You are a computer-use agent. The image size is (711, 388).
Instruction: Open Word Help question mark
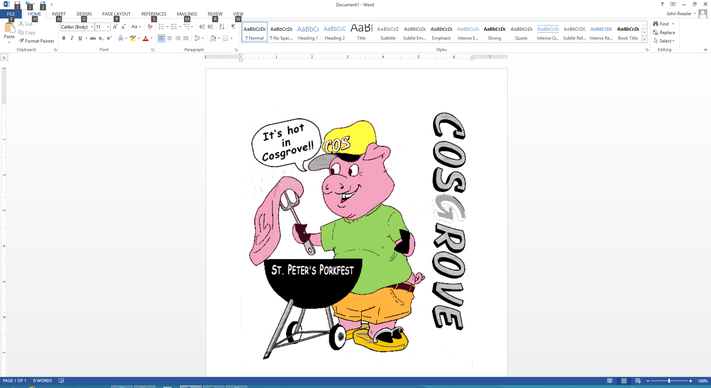662,4
